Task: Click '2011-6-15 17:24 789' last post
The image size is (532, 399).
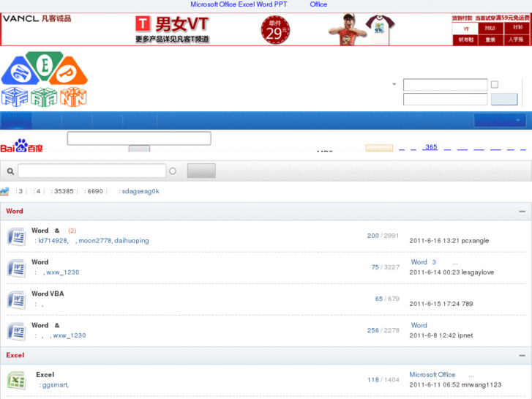Action: coord(441,304)
